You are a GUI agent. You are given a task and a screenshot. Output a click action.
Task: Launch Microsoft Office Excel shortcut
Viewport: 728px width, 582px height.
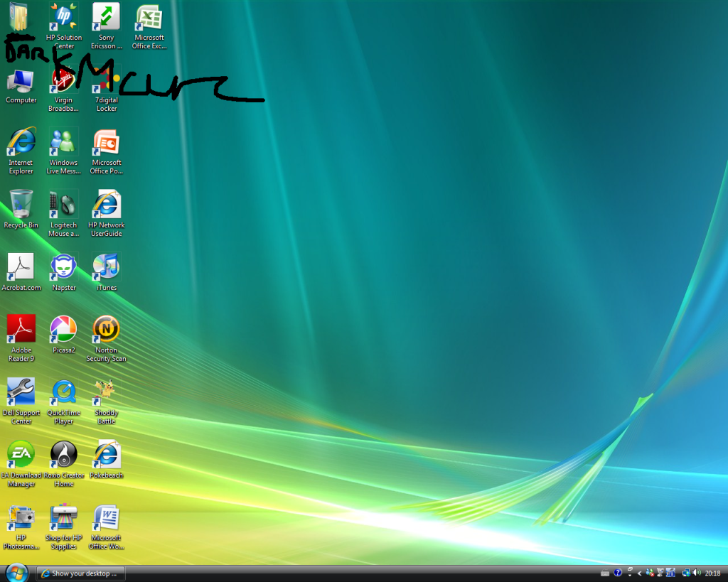pyautogui.click(x=149, y=25)
